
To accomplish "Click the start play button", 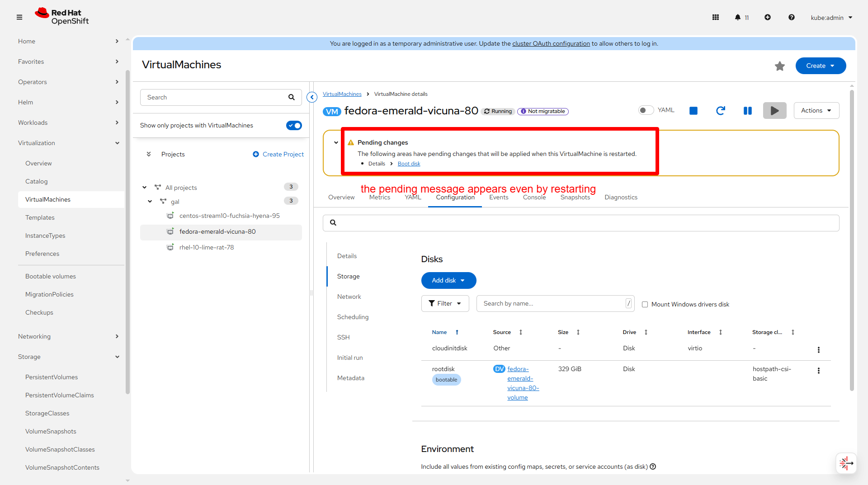I will [x=775, y=111].
